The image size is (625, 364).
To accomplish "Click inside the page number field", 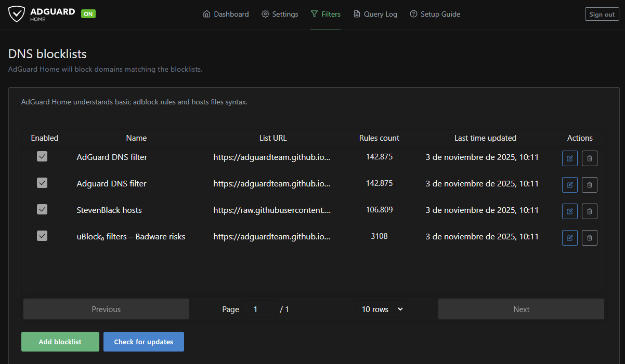I will coord(255,309).
